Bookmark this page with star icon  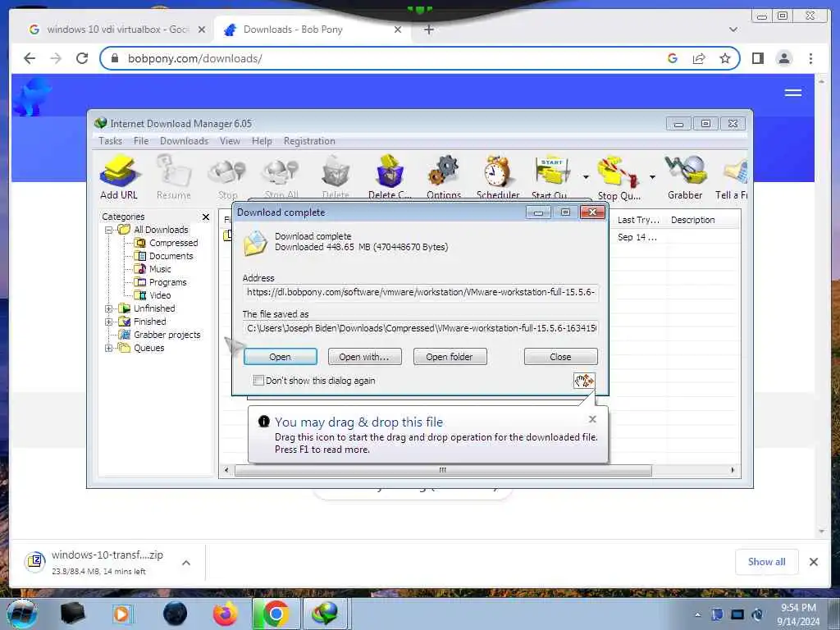coord(725,58)
